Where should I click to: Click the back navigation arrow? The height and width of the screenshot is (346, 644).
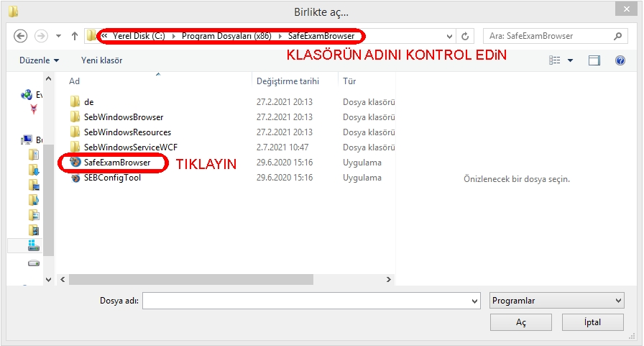point(21,36)
